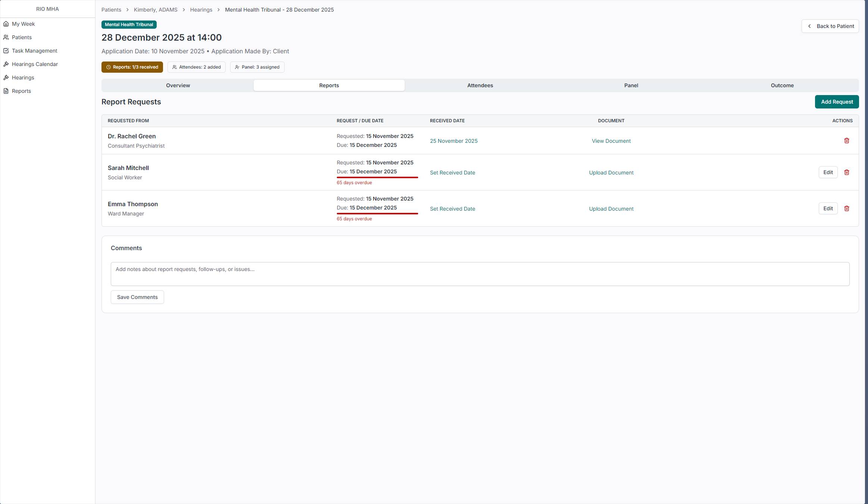Image resolution: width=868 pixels, height=504 pixels.
Task: Click the RIO MHA sidebar title
Action: tap(47, 9)
